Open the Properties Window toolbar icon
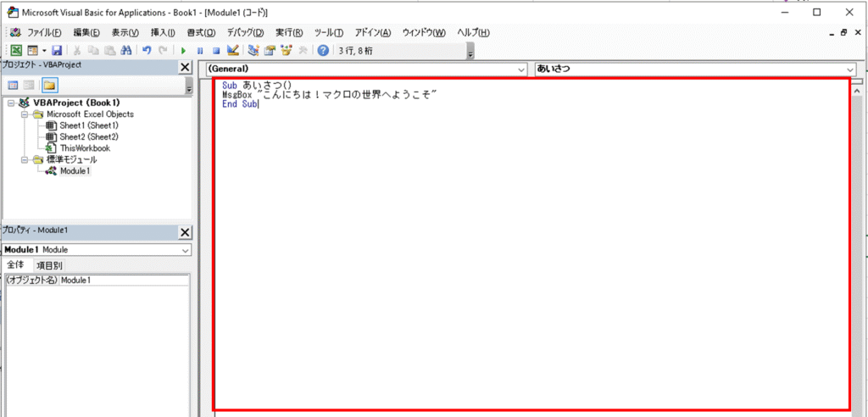This screenshot has width=868, height=417. pos(270,50)
